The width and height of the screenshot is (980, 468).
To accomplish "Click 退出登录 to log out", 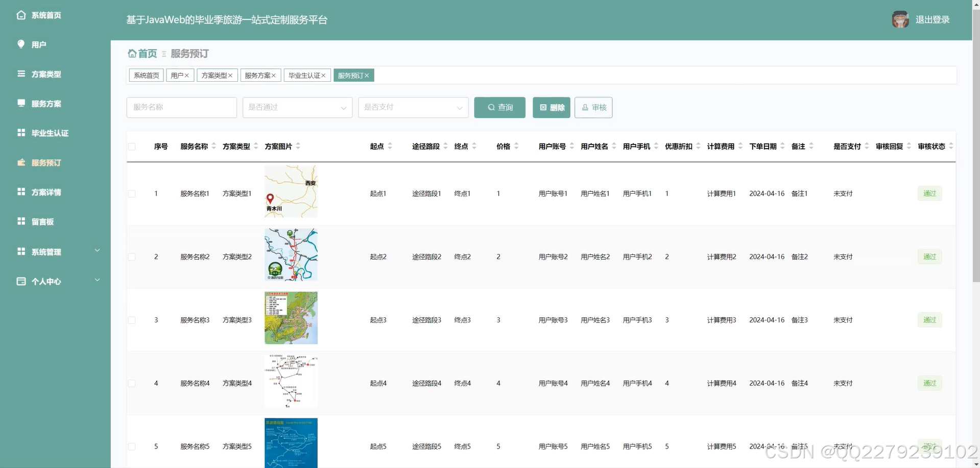I will coord(931,19).
